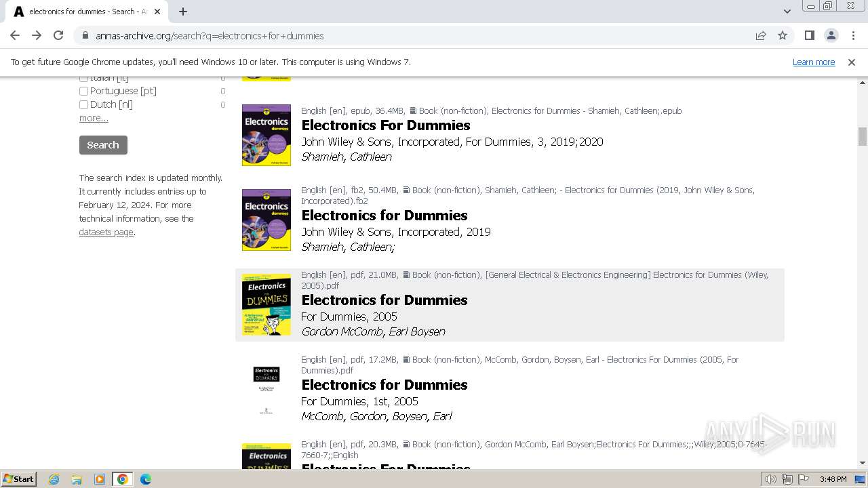
Task: Go back to the previous page
Action: coord(15,35)
